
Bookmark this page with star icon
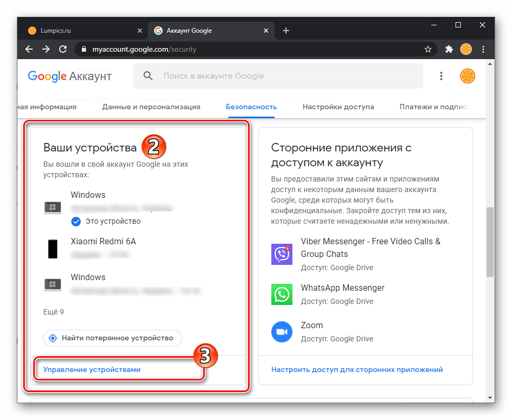428,49
